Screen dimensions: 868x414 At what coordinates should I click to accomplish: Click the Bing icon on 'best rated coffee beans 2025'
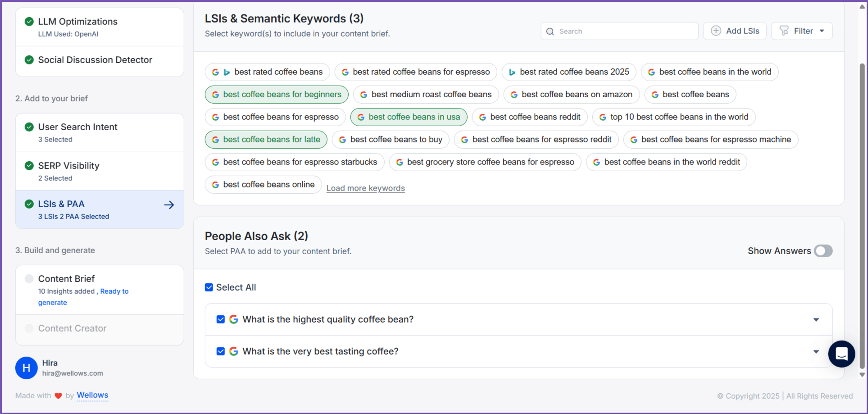click(x=512, y=72)
